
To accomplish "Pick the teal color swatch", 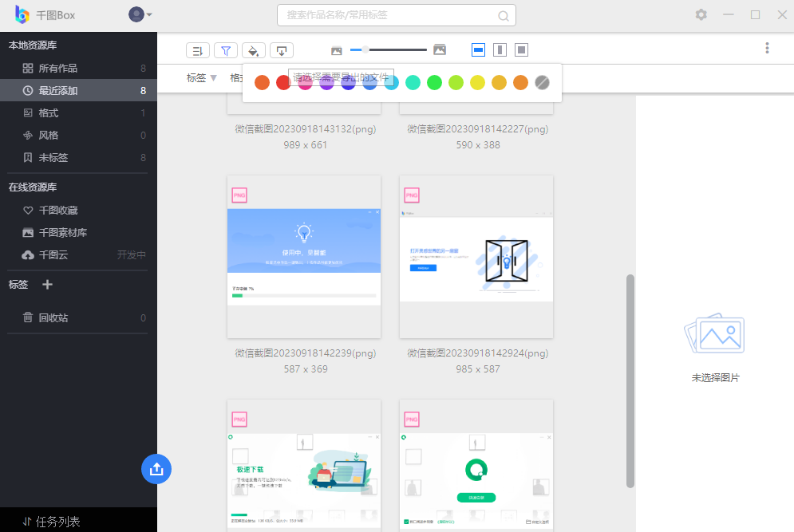I will point(413,82).
